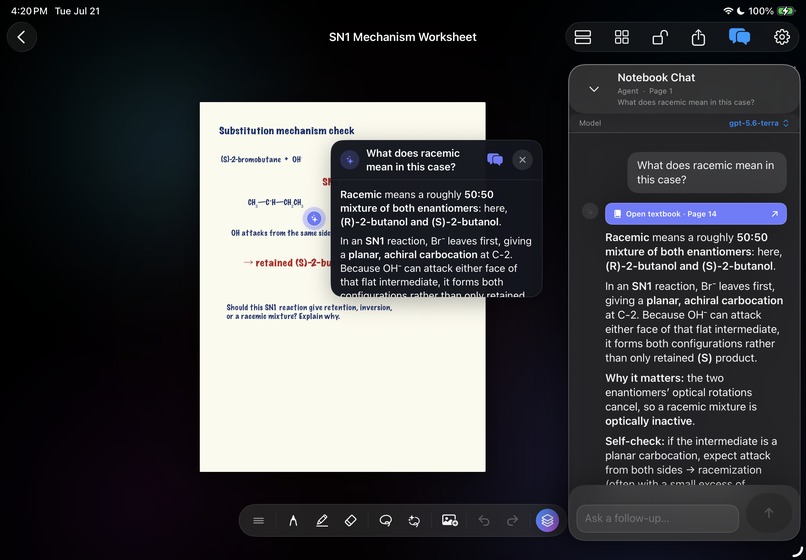806x560 pixels.
Task: Close the racemic question popup
Action: (x=522, y=160)
